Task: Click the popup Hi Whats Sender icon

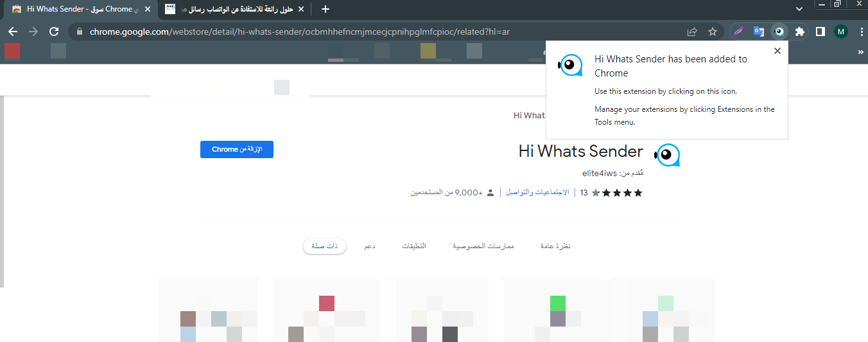Action: (x=570, y=65)
